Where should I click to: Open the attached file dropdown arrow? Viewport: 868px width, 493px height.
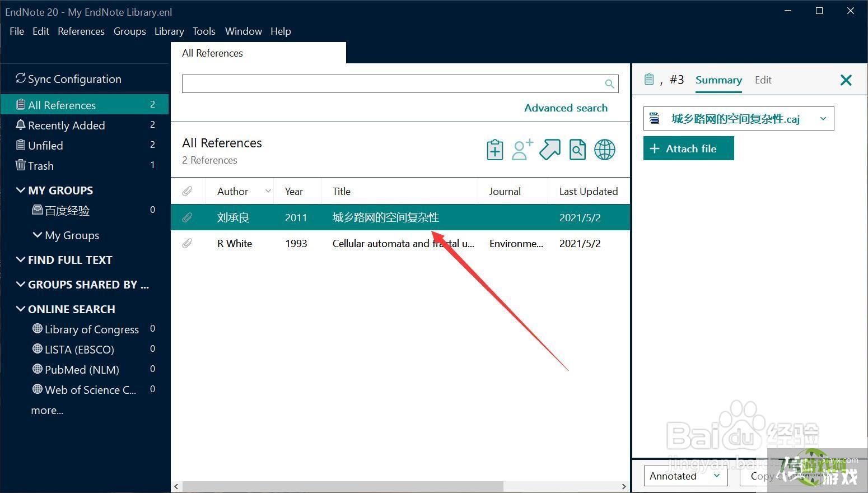click(x=823, y=119)
